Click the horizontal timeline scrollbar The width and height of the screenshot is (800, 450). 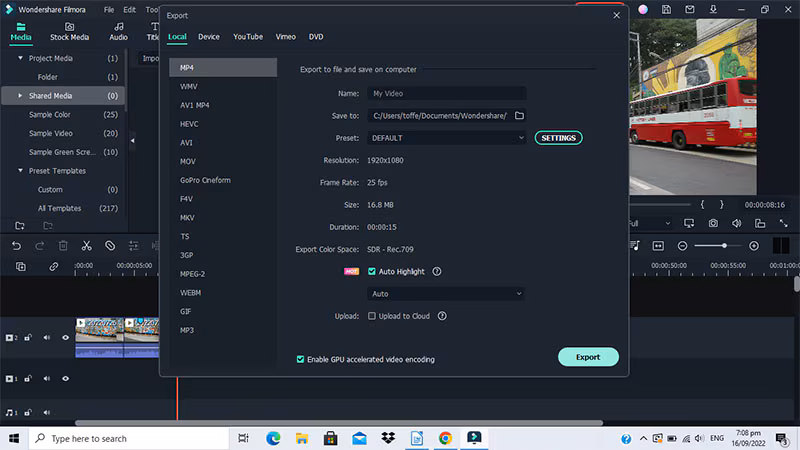click(x=339, y=422)
